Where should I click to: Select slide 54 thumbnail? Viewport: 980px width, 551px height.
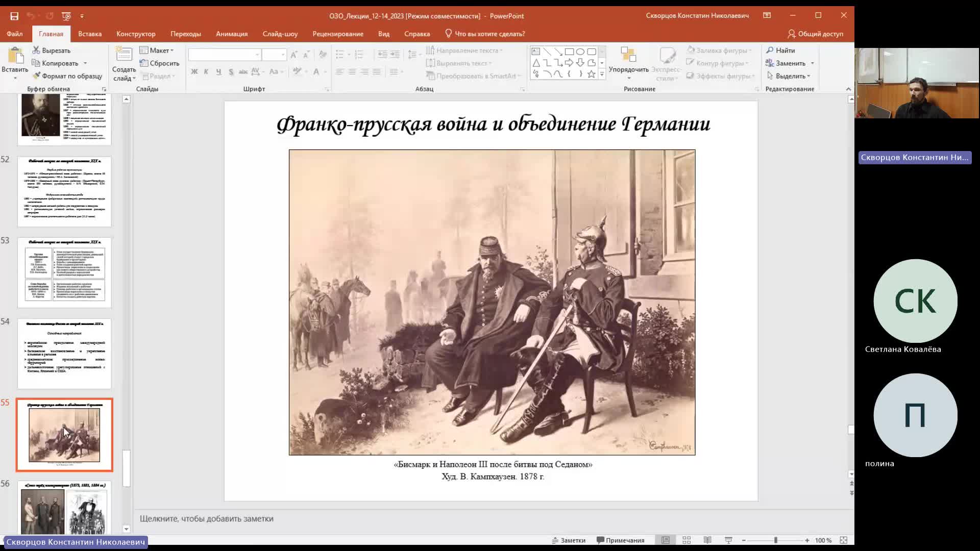pyautogui.click(x=64, y=354)
